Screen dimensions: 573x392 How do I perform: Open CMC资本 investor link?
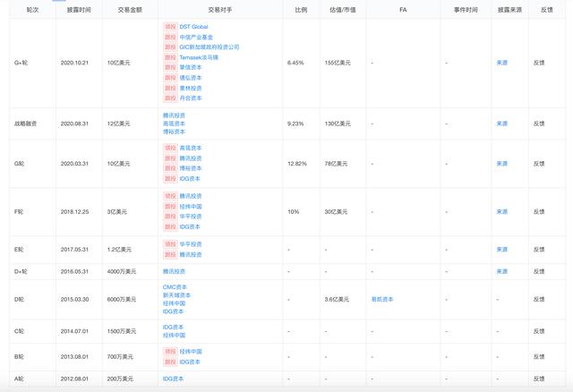pyautogui.click(x=175, y=286)
